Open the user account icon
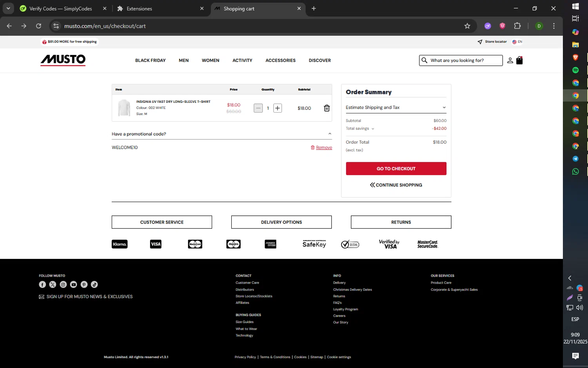Viewport: 588px width, 368px height. [x=510, y=60]
